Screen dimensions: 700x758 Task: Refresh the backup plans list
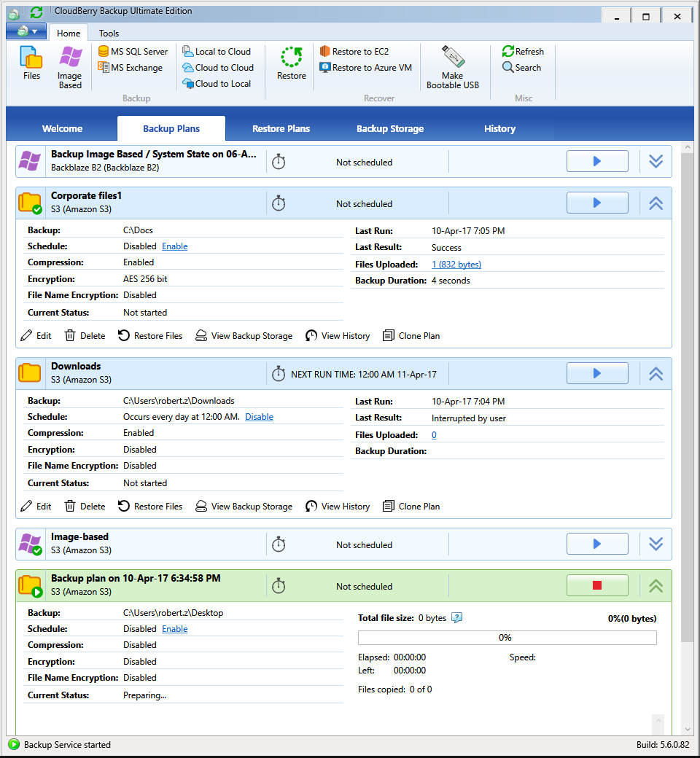pyautogui.click(x=523, y=51)
